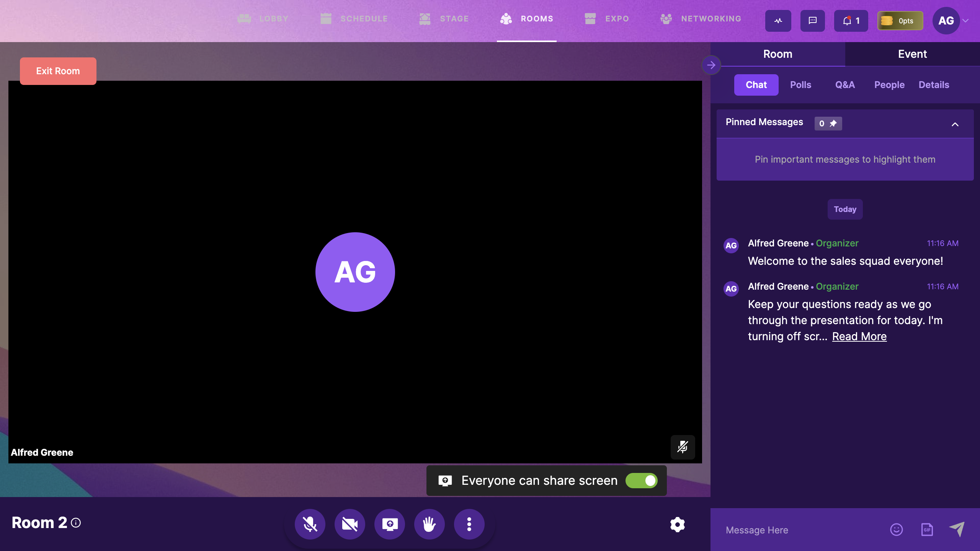Collapse side panel with arrow button

click(x=711, y=65)
